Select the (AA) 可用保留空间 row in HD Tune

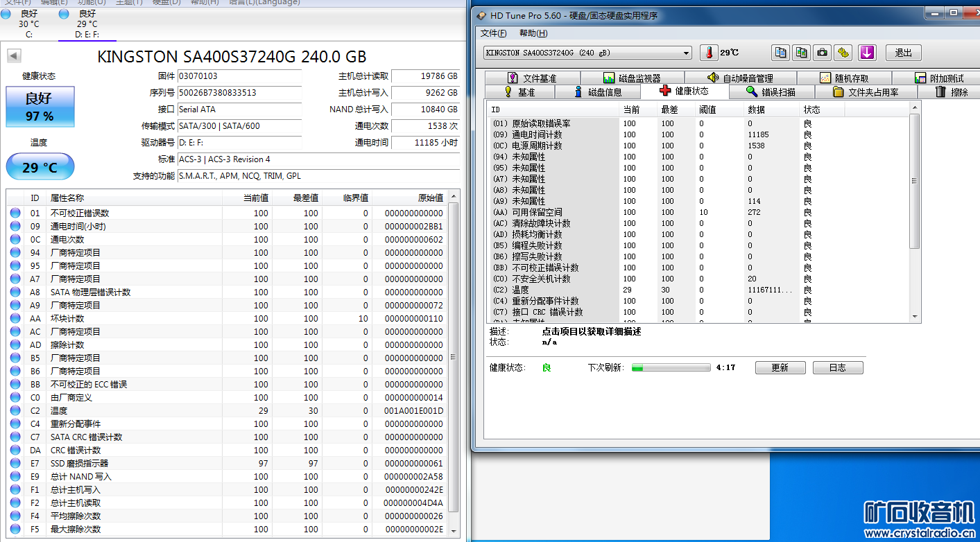tap(697, 212)
